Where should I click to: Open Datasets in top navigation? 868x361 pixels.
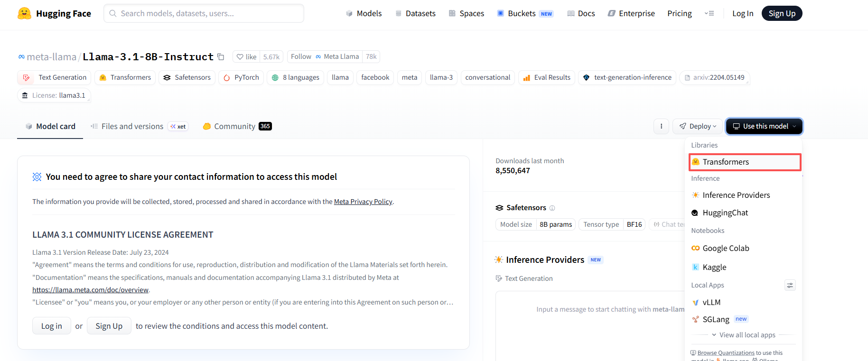point(415,13)
